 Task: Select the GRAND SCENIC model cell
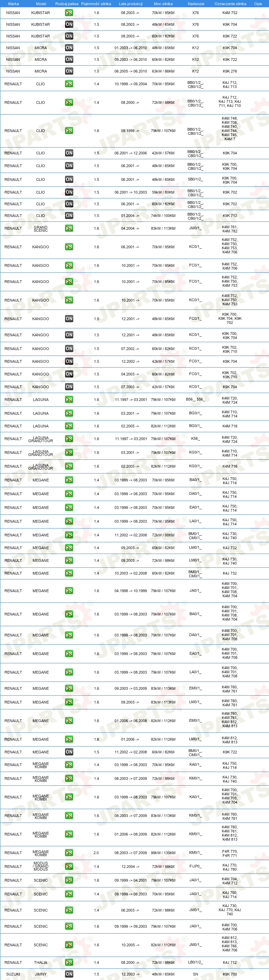pos(41,229)
